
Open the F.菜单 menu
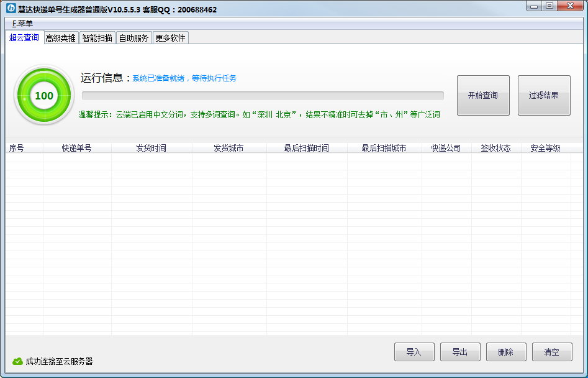click(22, 23)
